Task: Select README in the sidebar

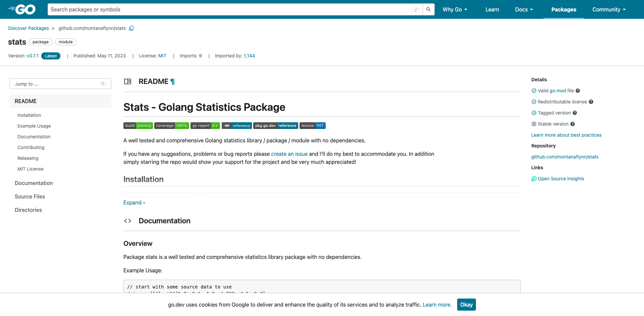Action: (60, 101)
